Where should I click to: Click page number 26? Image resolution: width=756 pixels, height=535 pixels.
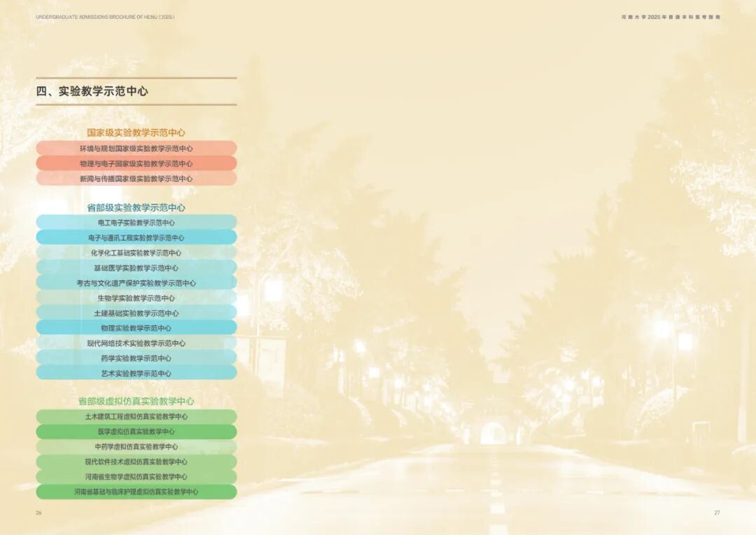coord(38,513)
